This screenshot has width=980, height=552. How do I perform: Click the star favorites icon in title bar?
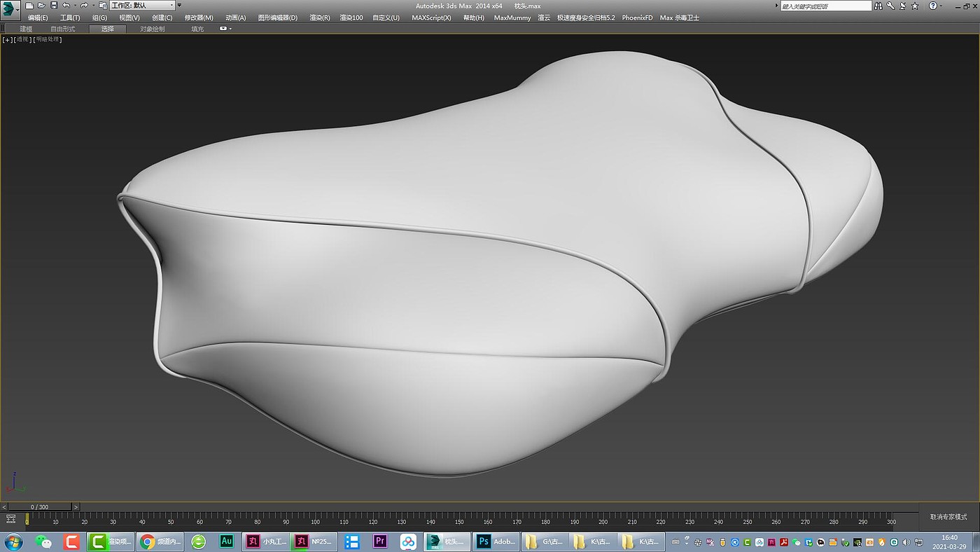coord(914,6)
